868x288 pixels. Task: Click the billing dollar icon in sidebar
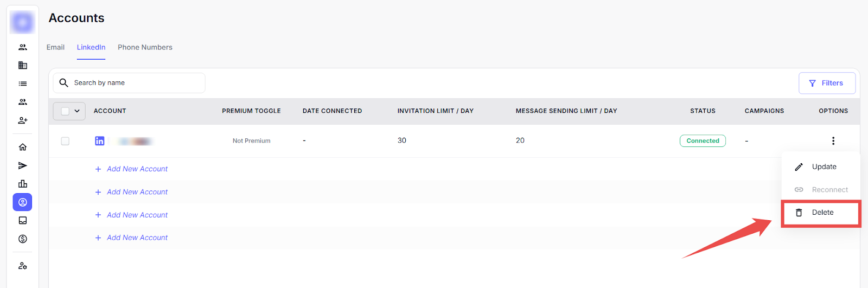coord(23,239)
